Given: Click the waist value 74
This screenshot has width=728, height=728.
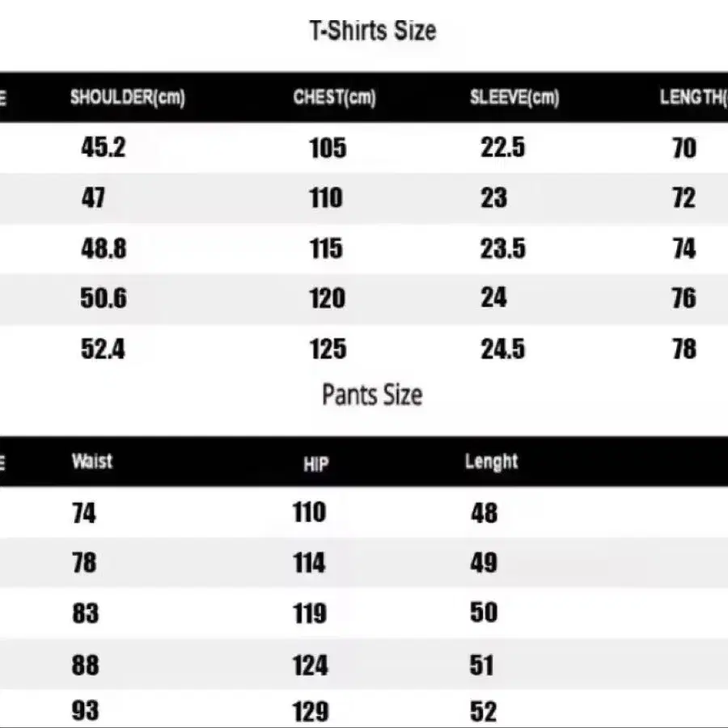Looking at the screenshot, I should point(84,513).
